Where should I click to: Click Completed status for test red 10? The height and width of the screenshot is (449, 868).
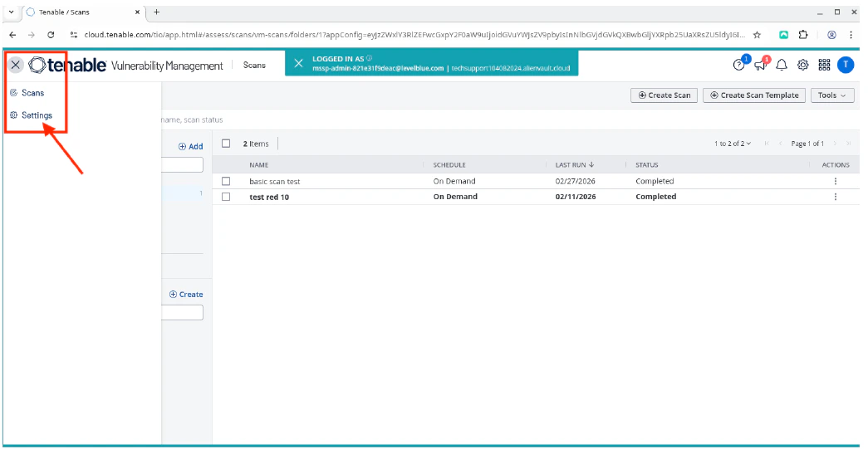point(656,197)
